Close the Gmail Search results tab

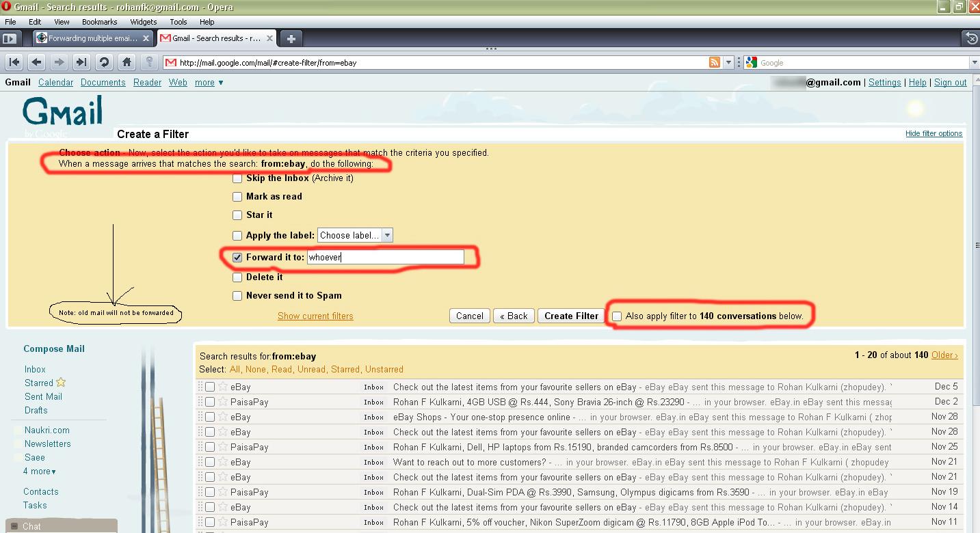tap(271, 38)
